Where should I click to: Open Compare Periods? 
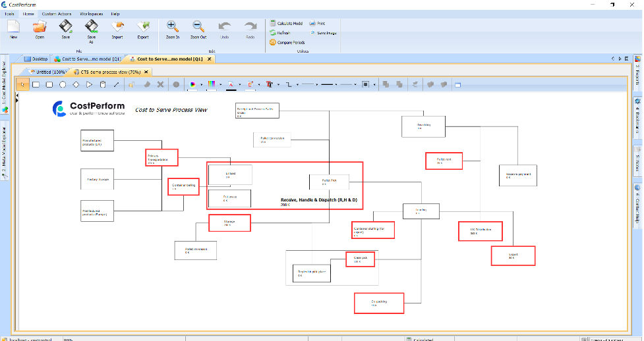point(287,42)
